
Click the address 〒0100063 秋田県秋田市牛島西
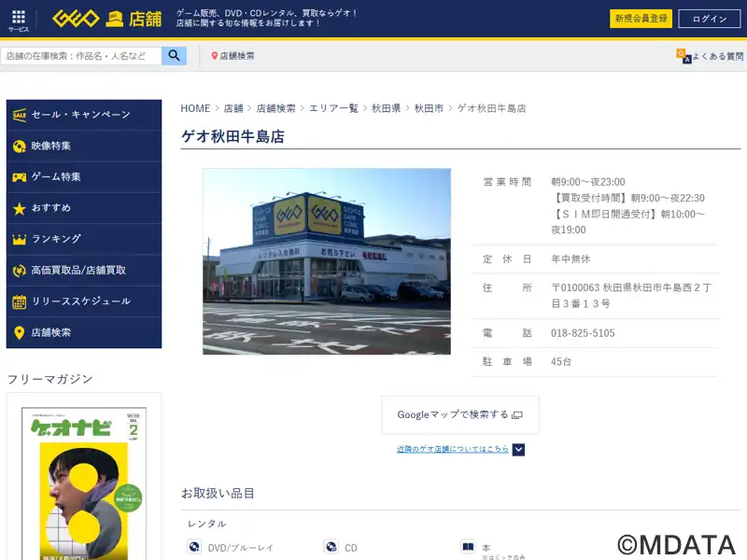[x=631, y=296]
